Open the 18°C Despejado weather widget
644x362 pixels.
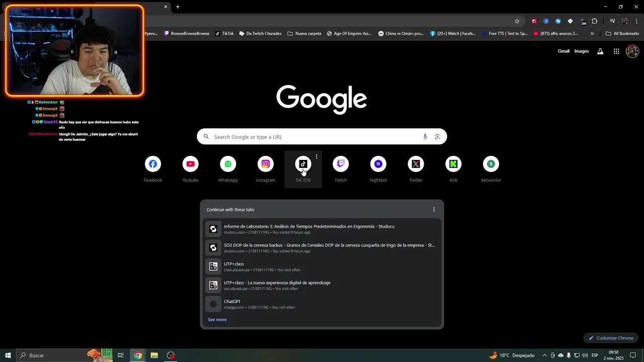tap(512, 355)
